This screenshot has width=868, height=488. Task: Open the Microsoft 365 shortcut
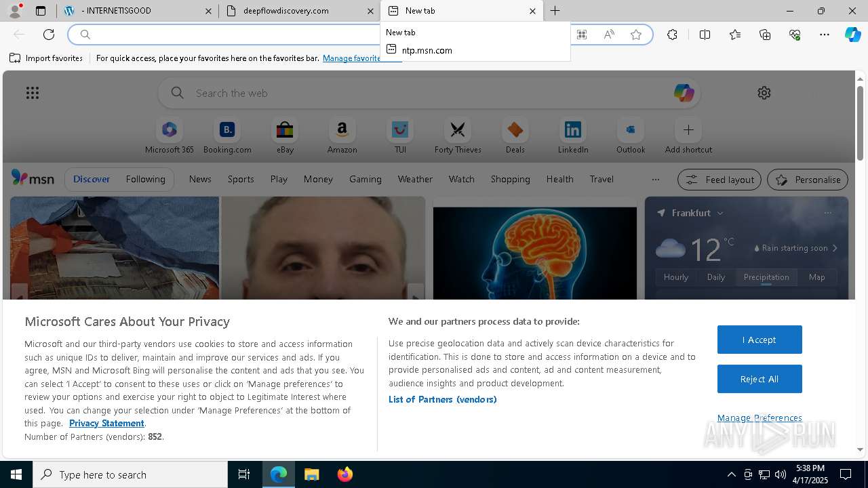170,136
